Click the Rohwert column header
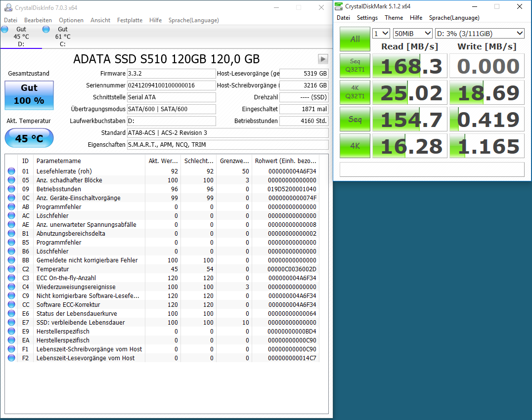This screenshot has width=532, height=420. [x=286, y=161]
